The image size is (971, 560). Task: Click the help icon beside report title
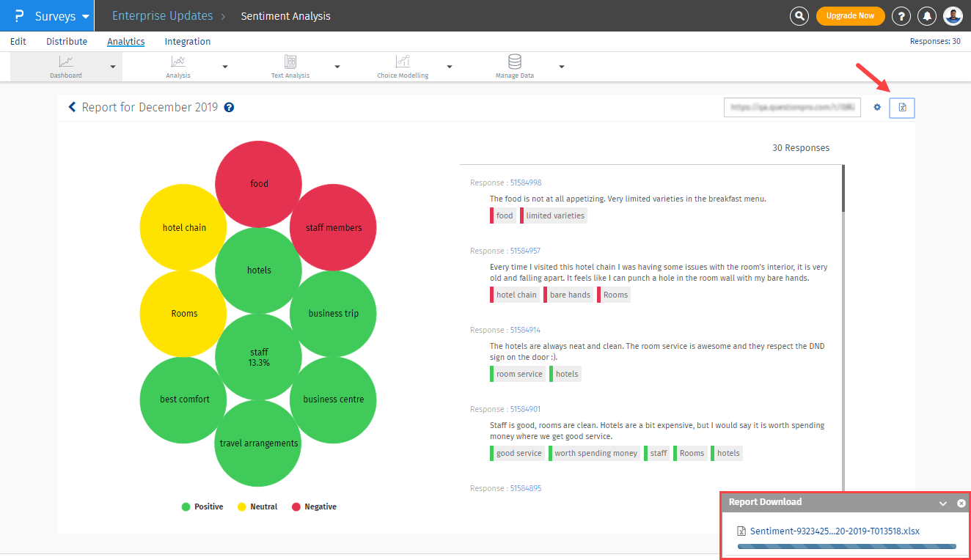[x=229, y=108]
